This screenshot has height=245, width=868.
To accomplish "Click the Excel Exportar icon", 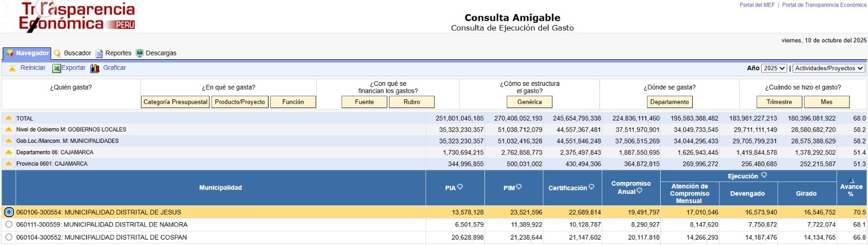I will tap(56, 68).
